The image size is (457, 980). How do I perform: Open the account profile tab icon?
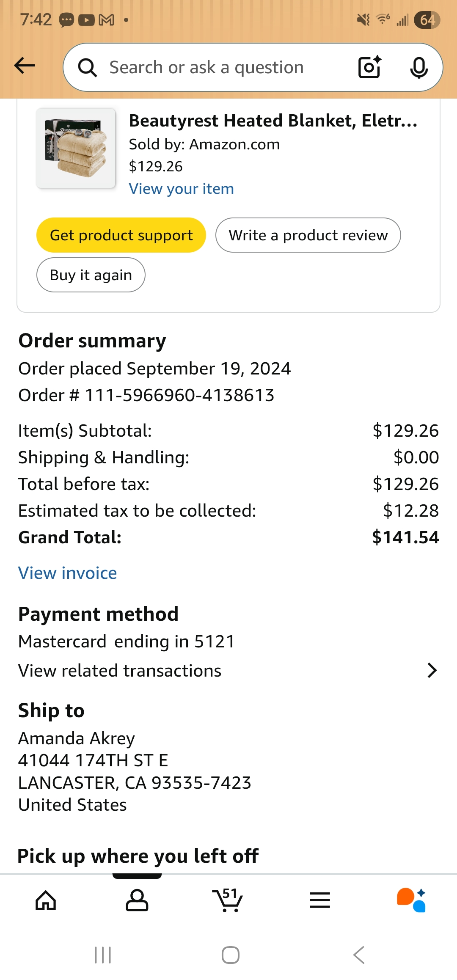(137, 900)
